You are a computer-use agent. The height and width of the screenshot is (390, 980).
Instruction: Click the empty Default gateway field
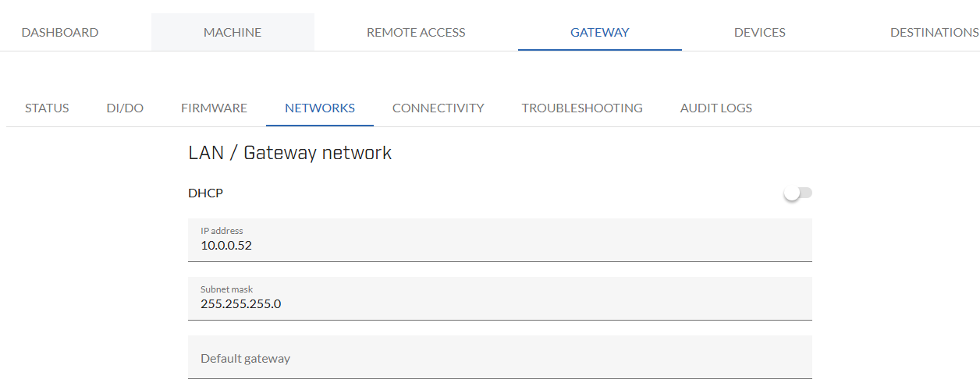tap(500, 357)
